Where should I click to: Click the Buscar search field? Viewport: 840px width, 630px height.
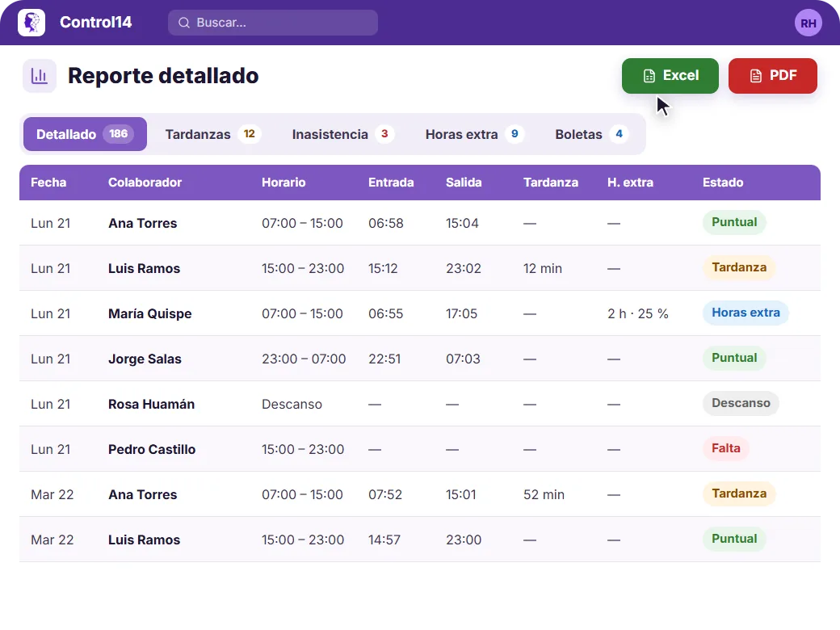[273, 23]
